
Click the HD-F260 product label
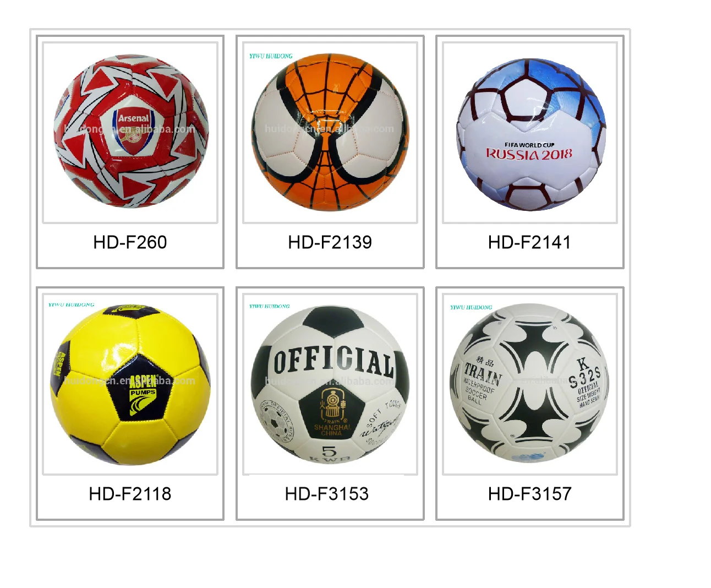point(130,242)
